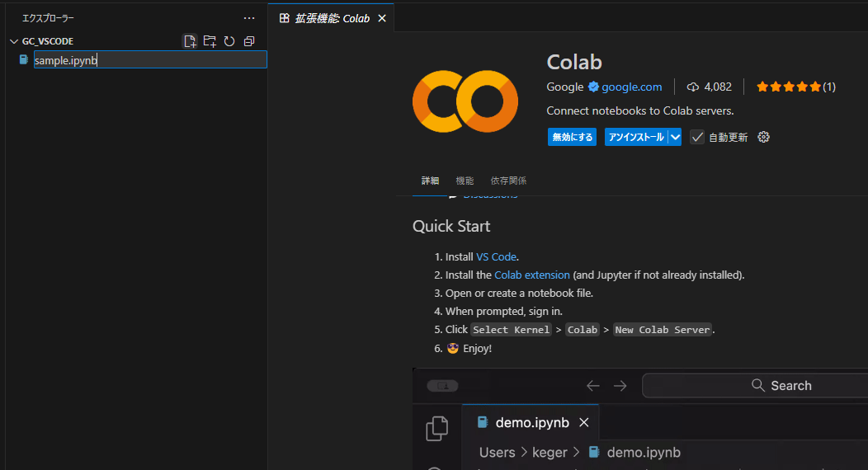Click the notebook file icon beside sample.ipynb
The image size is (868, 470).
click(24, 59)
